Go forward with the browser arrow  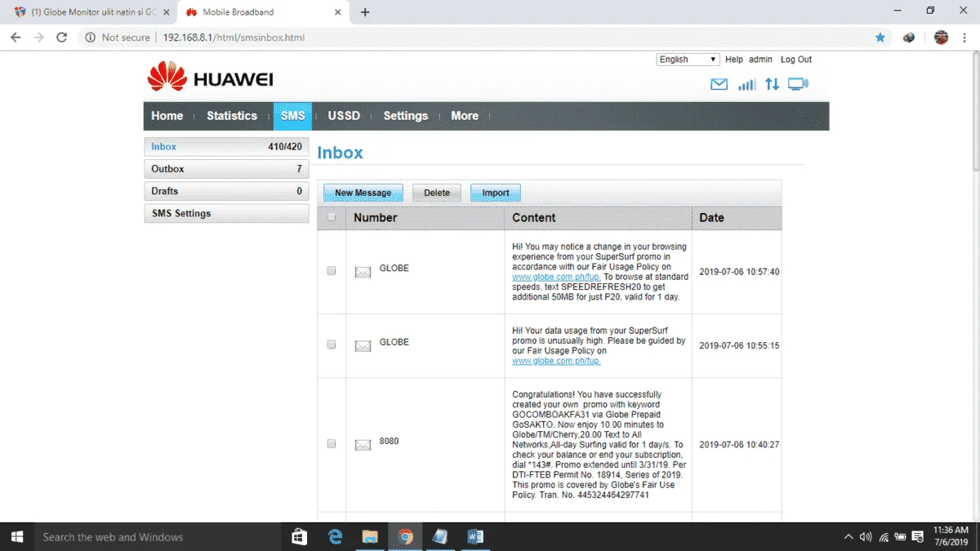coord(38,38)
